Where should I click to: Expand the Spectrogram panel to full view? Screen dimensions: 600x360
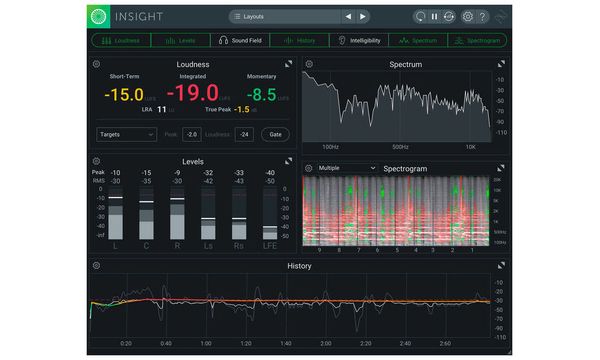501,168
